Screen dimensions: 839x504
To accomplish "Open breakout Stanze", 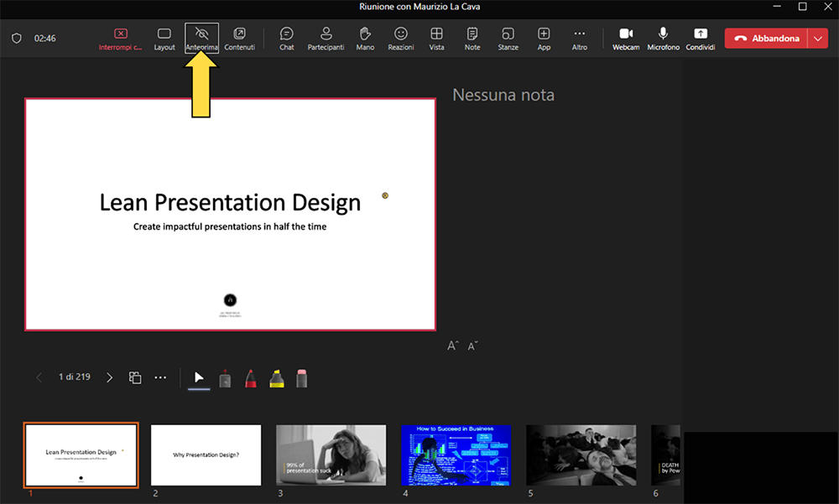I will click(508, 39).
